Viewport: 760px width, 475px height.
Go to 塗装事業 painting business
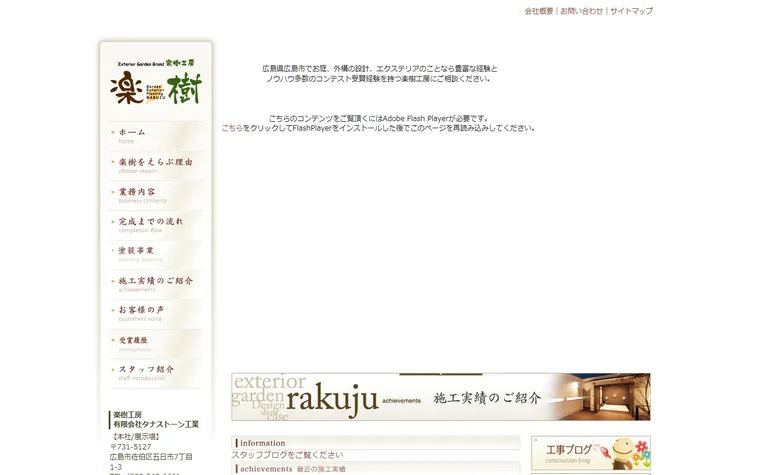pos(156,255)
